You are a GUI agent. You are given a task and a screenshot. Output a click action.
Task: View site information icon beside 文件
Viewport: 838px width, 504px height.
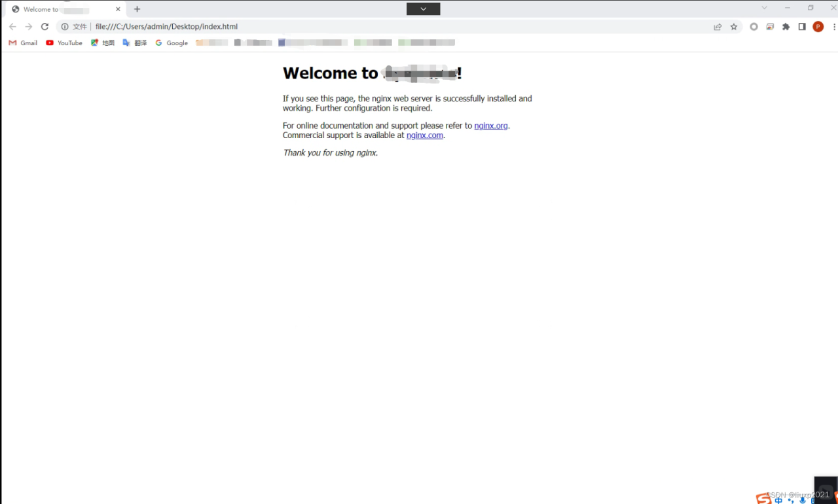[65, 27]
